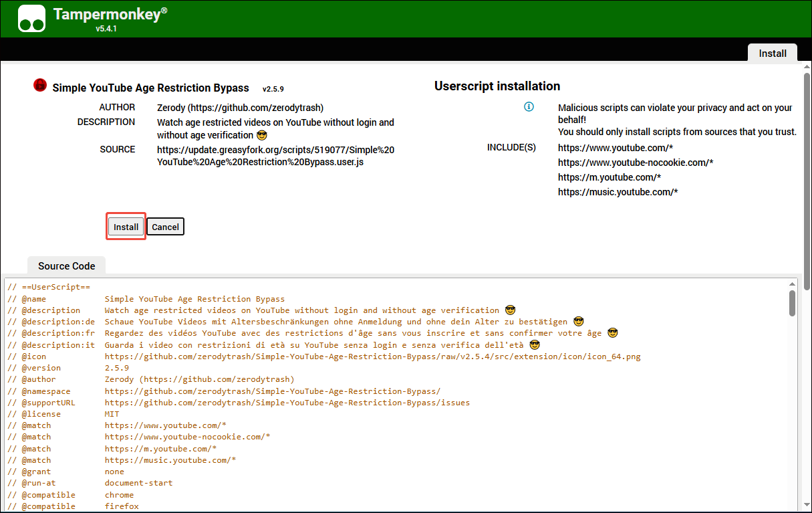The image size is (812, 513).
Task: Click the version number v5.4.1
Action: (x=106, y=29)
